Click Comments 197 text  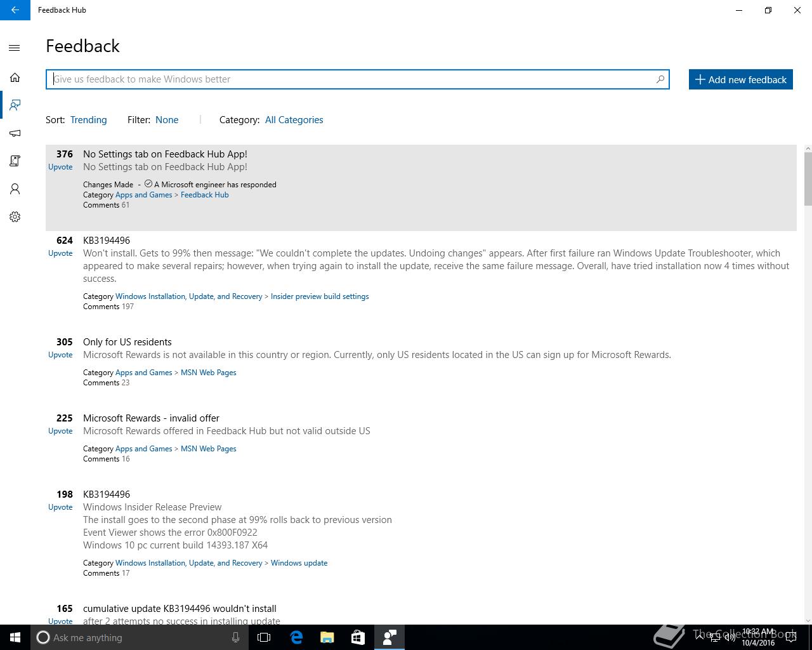(x=108, y=307)
